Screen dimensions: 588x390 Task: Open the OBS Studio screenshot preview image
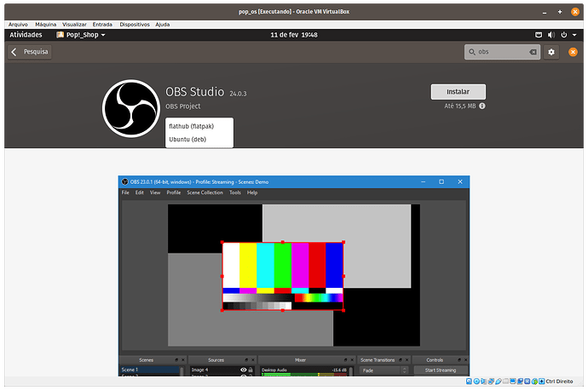(x=294, y=276)
